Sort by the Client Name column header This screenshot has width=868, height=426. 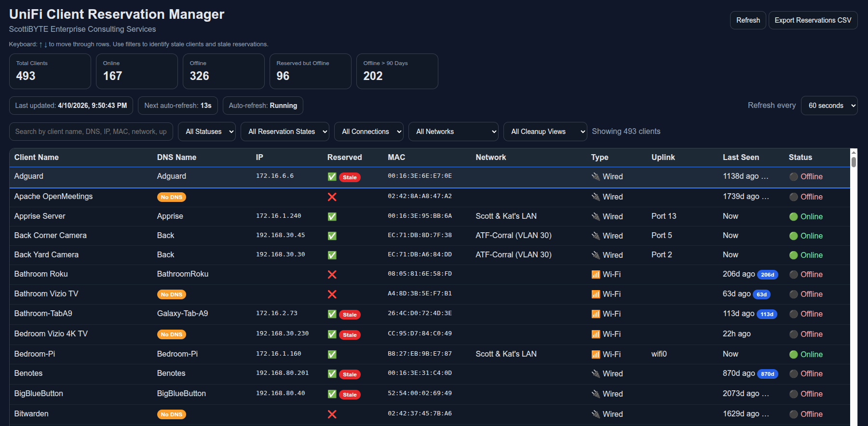(37, 158)
